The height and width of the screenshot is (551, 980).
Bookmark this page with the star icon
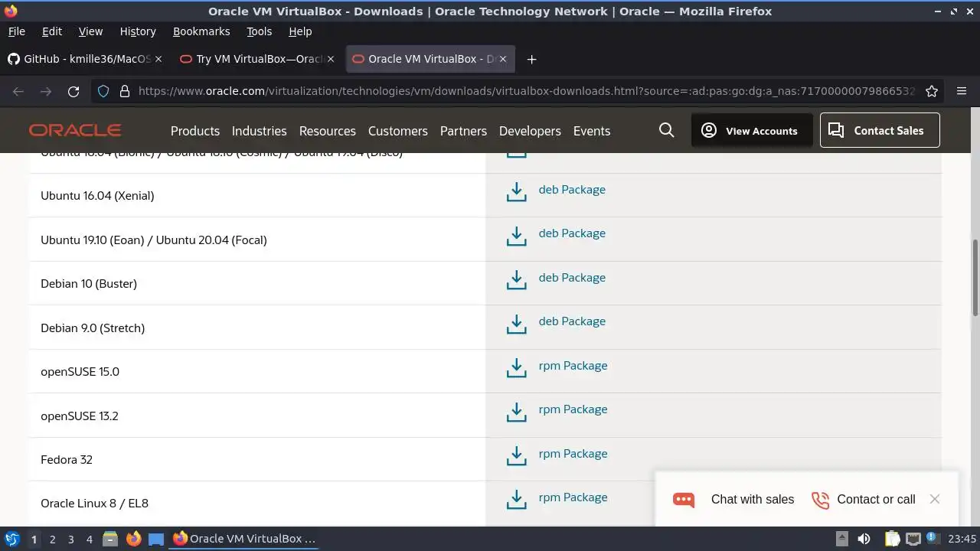pyautogui.click(x=932, y=91)
